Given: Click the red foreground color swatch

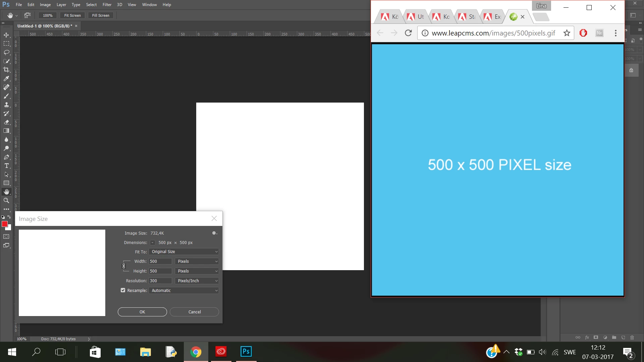Looking at the screenshot, I should (4, 224).
